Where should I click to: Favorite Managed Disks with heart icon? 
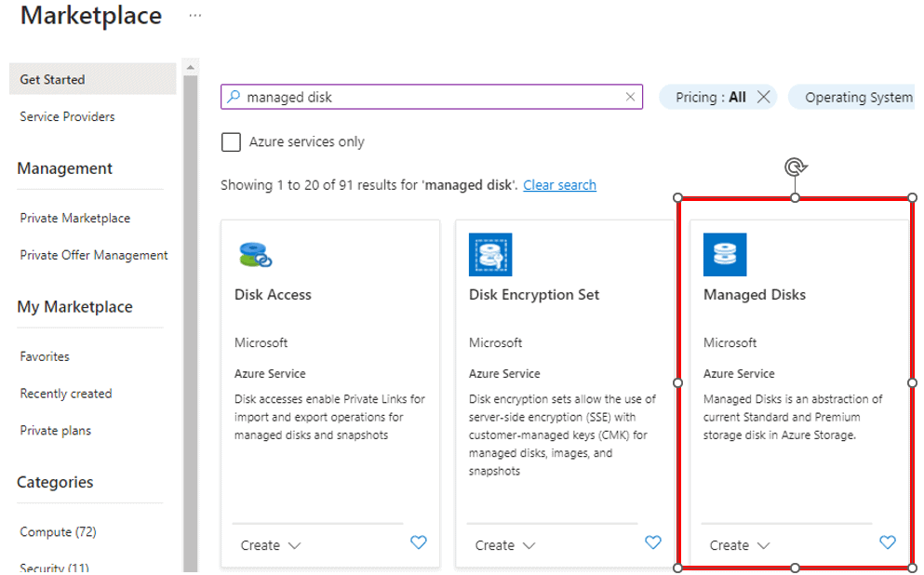pyautogui.click(x=888, y=542)
